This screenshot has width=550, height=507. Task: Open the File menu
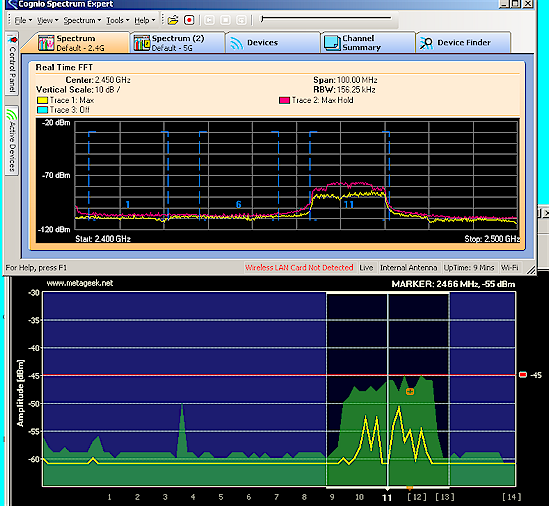tap(23, 20)
